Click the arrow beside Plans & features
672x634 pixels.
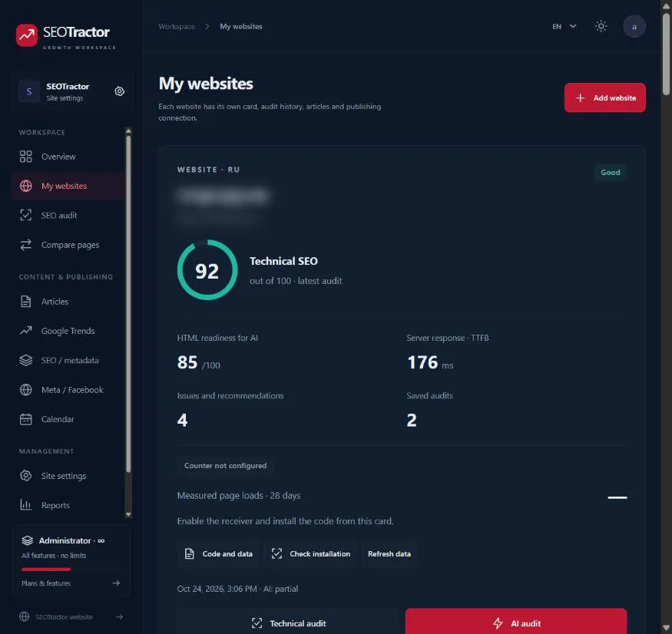pos(116,583)
